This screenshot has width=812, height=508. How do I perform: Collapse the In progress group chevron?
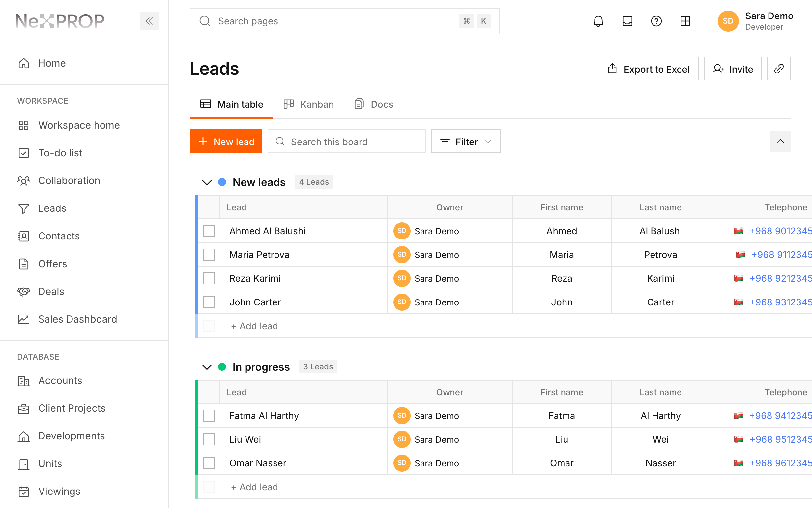(207, 367)
